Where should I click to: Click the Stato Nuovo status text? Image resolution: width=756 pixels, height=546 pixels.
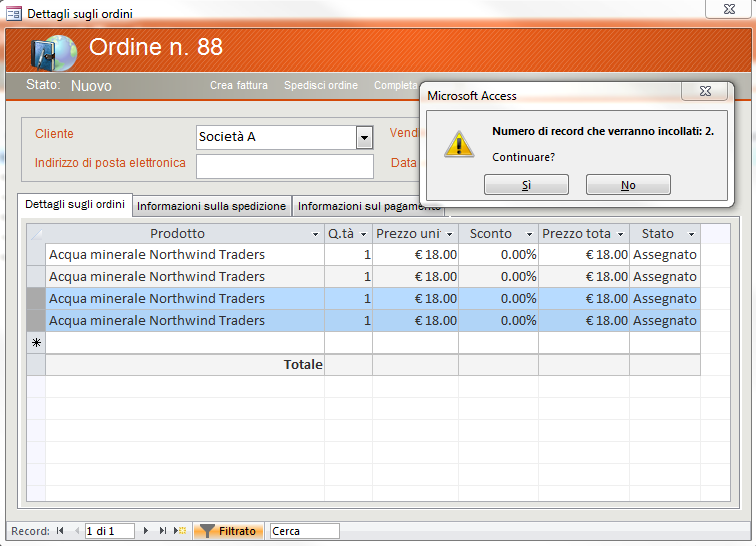(91, 86)
